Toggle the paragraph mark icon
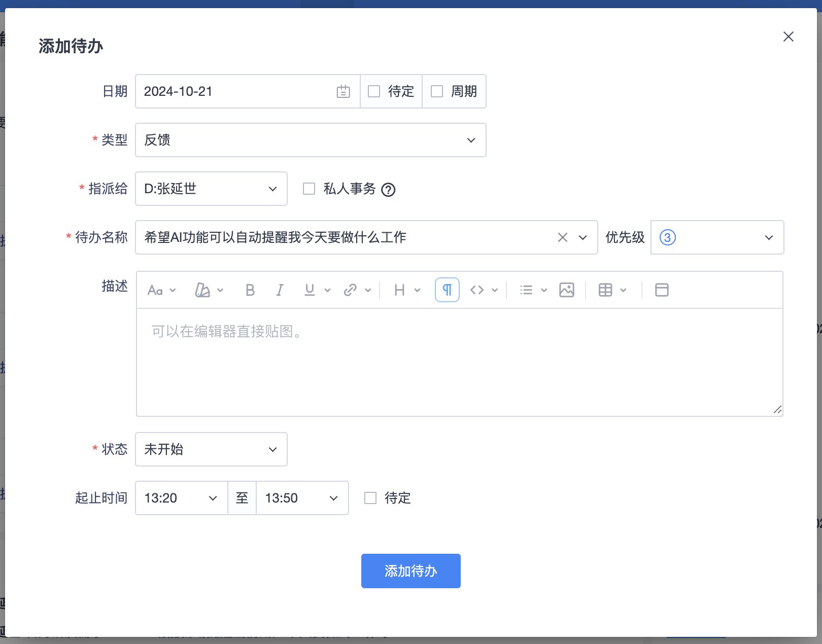 tap(447, 290)
